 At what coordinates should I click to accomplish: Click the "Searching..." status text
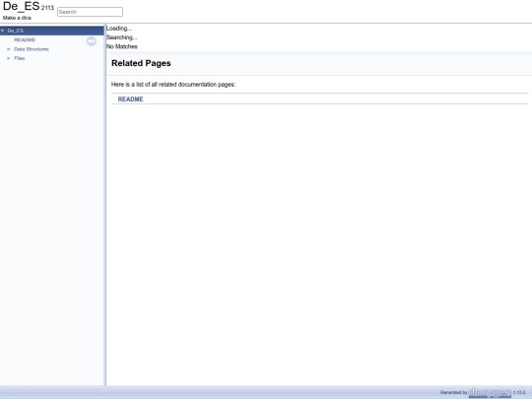(x=121, y=37)
